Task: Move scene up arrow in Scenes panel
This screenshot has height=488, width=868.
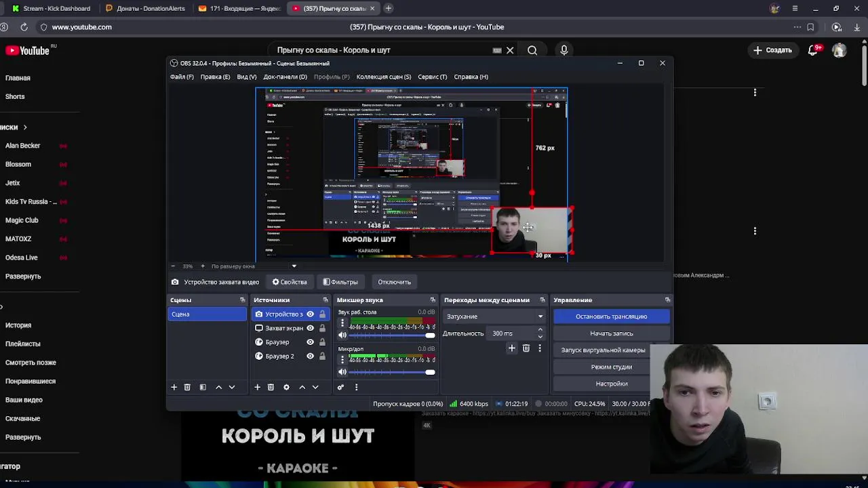Action: point(218,387)
